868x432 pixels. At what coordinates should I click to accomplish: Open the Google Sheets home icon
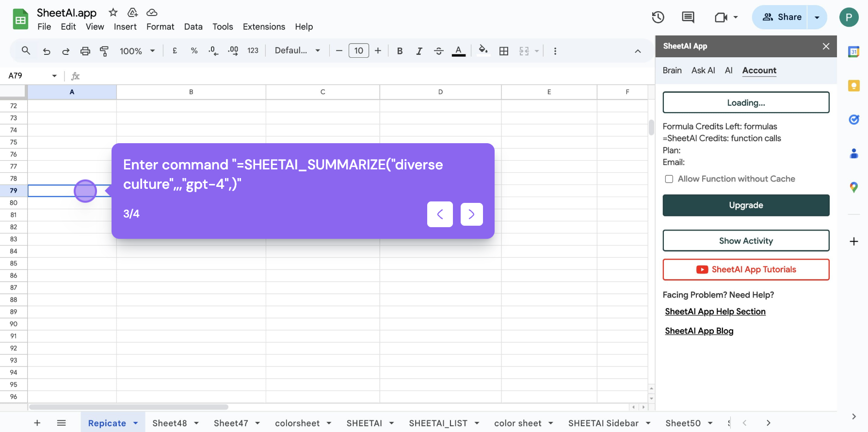[x=20, y=19]
